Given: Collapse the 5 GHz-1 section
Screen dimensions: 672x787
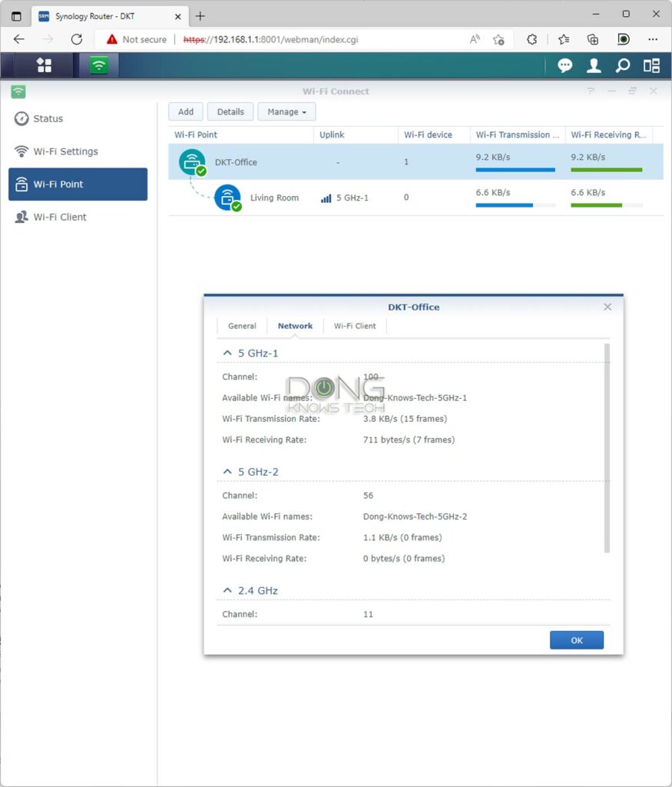Looking at the screenshot, I should [x=227, y=353].
